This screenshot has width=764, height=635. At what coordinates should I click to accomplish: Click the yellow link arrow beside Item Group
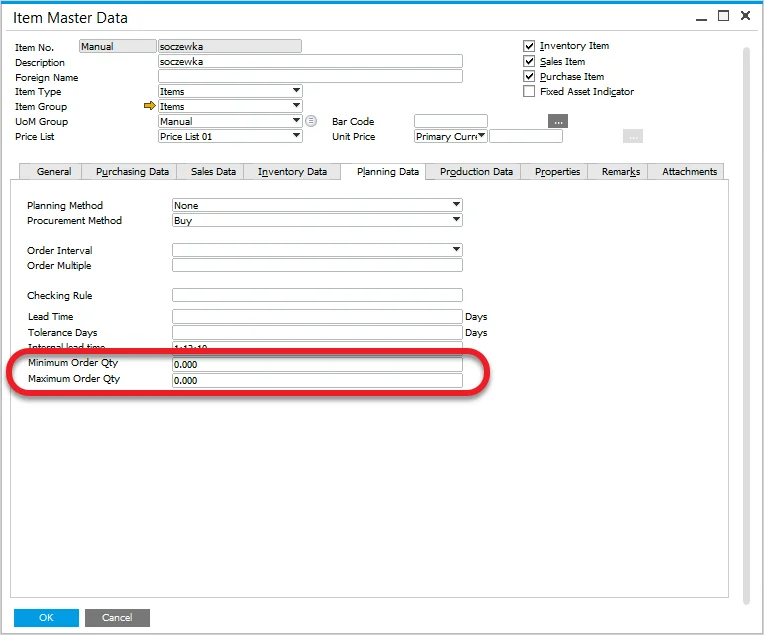(x=150, y=106)
